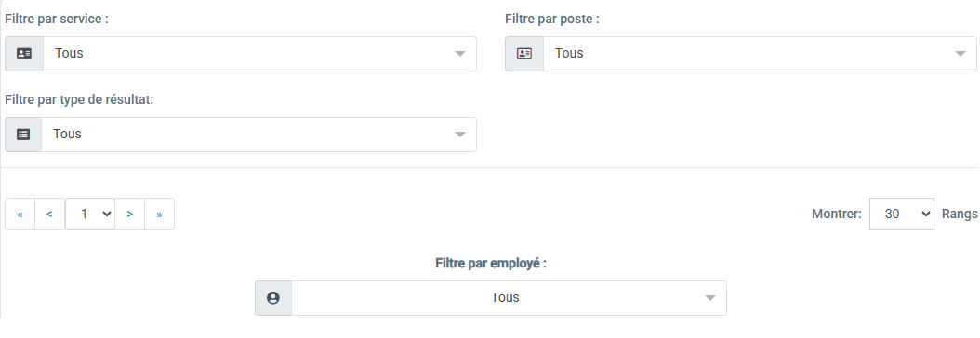The image size is (980, 338).
Task: Click the badge icon beside poste filter
Action: (x=524, y=54)
